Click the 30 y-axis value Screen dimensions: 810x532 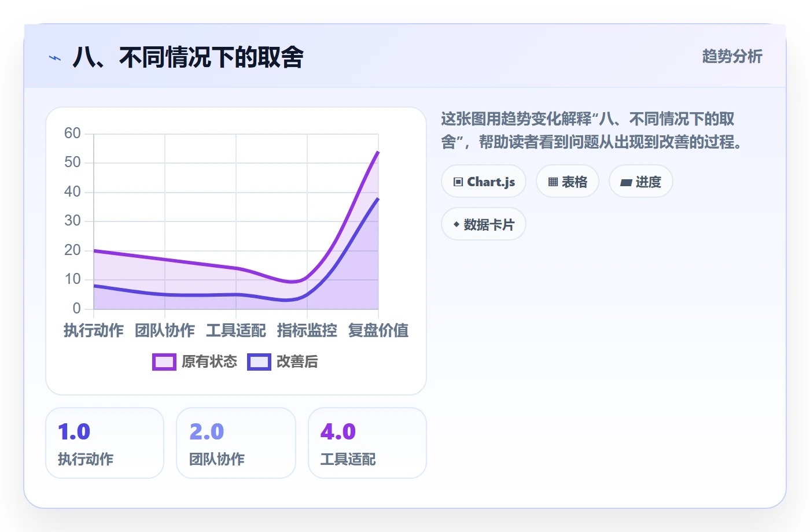click(x=72, y=221)
